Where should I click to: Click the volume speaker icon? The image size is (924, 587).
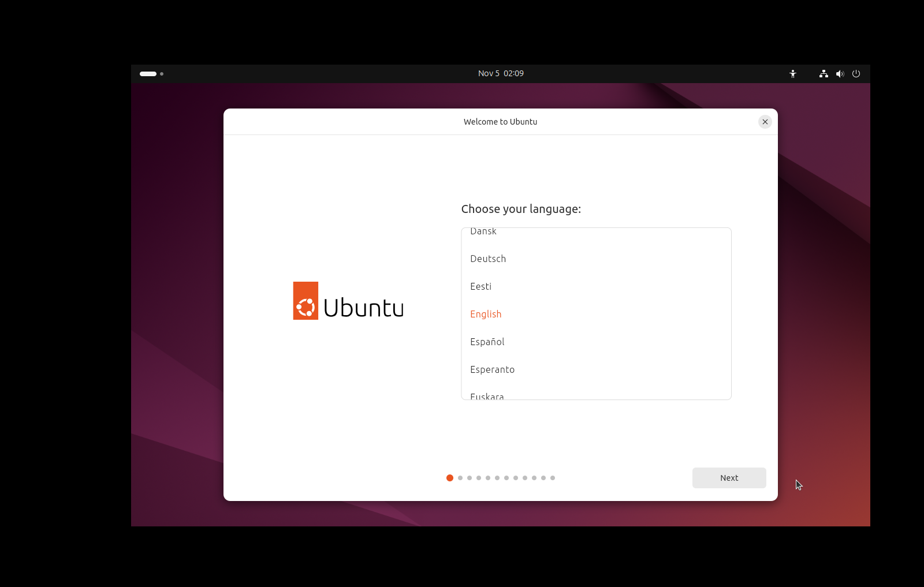[840, 74]
